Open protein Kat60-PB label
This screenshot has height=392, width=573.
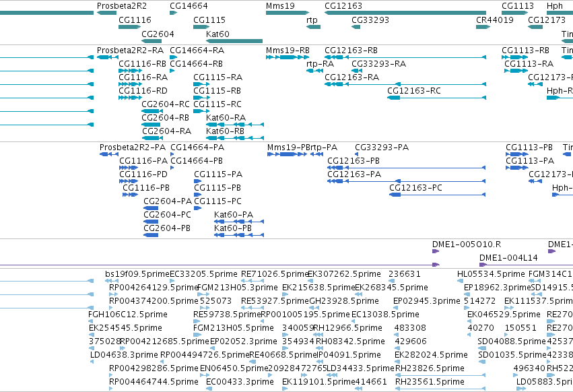click(233, 228)
